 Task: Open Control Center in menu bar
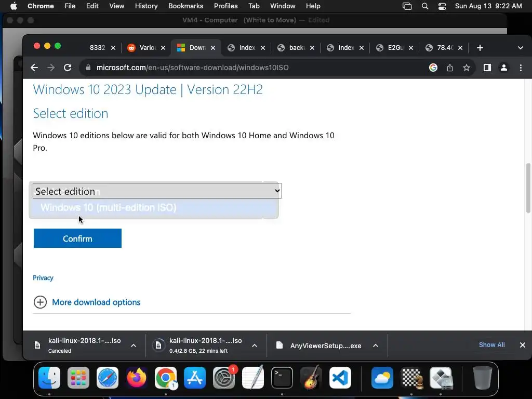click(x=442, y=6)
